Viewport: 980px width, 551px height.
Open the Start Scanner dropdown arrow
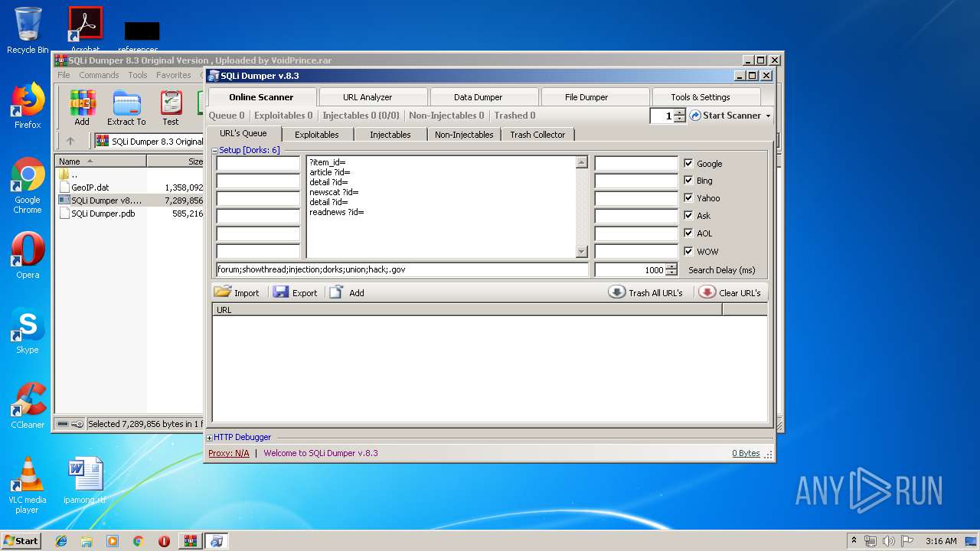768,116
